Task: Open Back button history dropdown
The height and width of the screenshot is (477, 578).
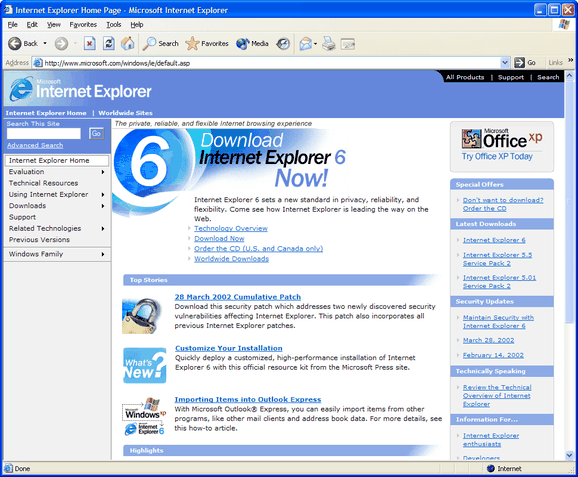Action: [45, 43]
